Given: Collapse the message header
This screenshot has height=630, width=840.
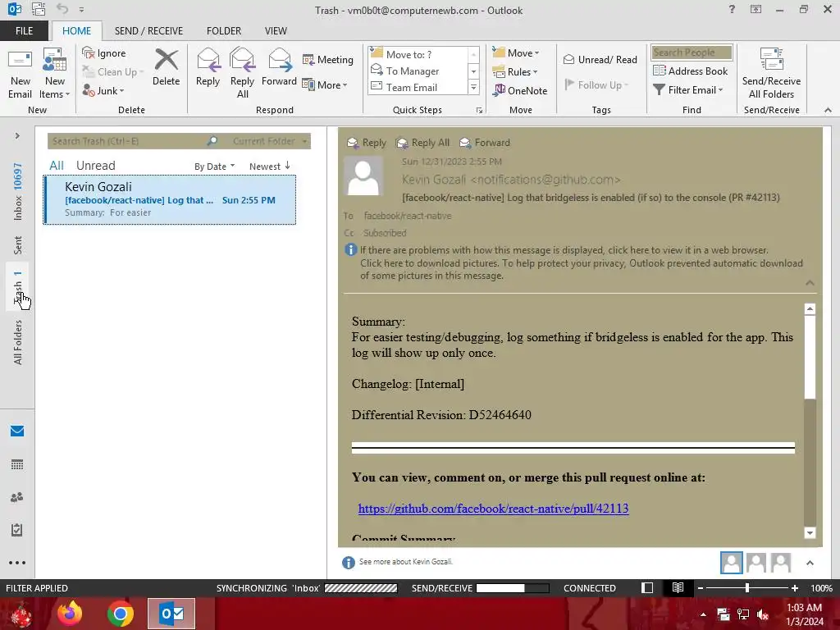Looking at the screenshot, I should [x=810, y=283].
